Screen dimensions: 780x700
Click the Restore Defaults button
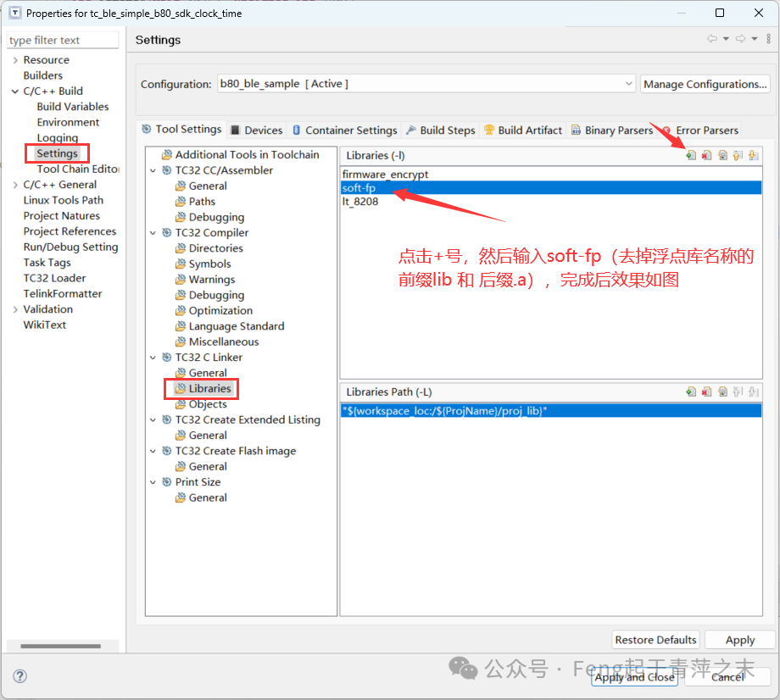coord(655,640)
